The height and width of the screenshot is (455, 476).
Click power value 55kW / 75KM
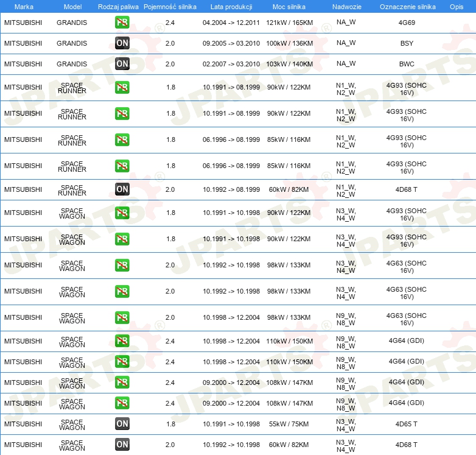(x=289, y=424)
